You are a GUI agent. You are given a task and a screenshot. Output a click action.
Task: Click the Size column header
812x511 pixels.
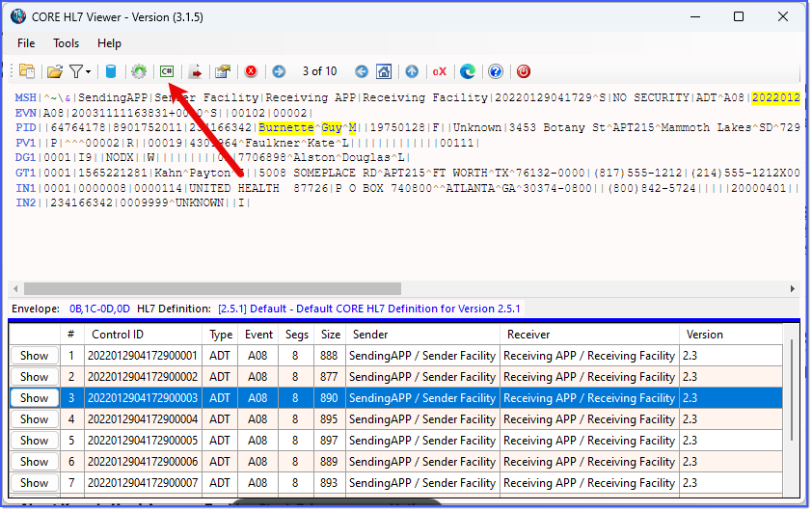click(x=330, y=335)
